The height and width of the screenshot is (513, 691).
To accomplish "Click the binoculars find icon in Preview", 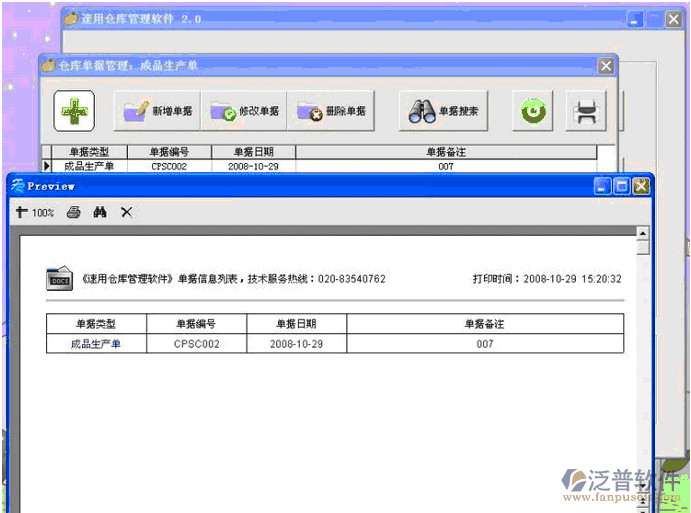I will 100,212.
